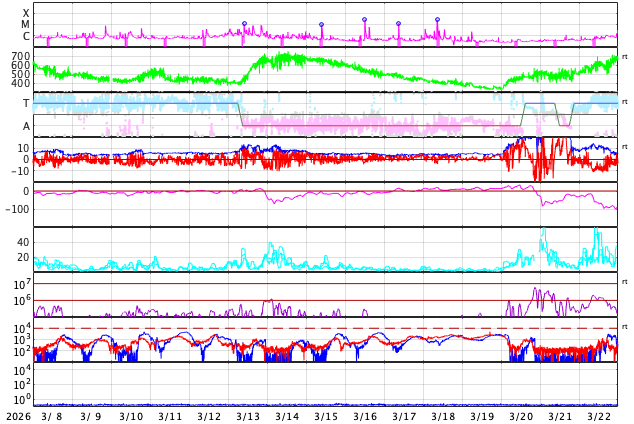The height and width of the screenshot is (424, 634).
Task: Select the 3/22 date label
Action: point(599,416)
